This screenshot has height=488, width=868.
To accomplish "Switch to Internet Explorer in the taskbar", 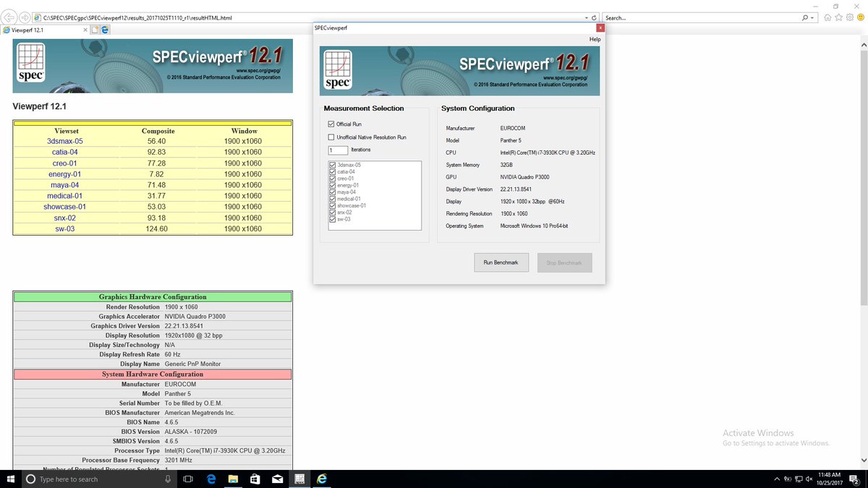I will tap(321, 479).
